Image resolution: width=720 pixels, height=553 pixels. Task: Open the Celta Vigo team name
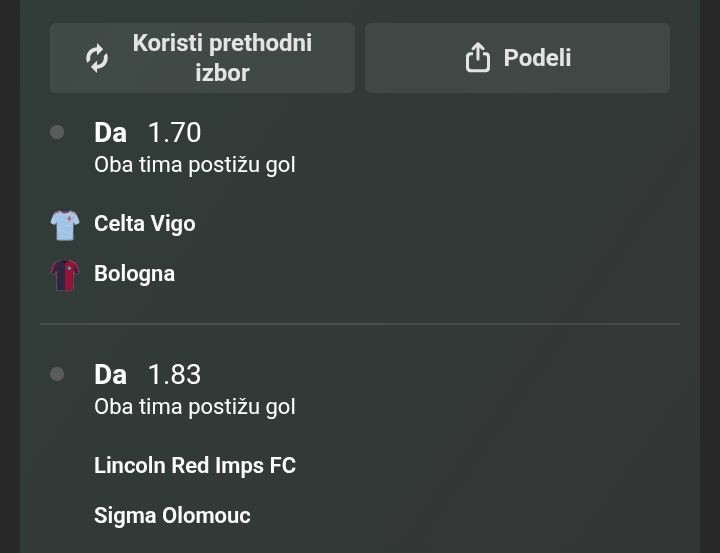click(144, 223)
